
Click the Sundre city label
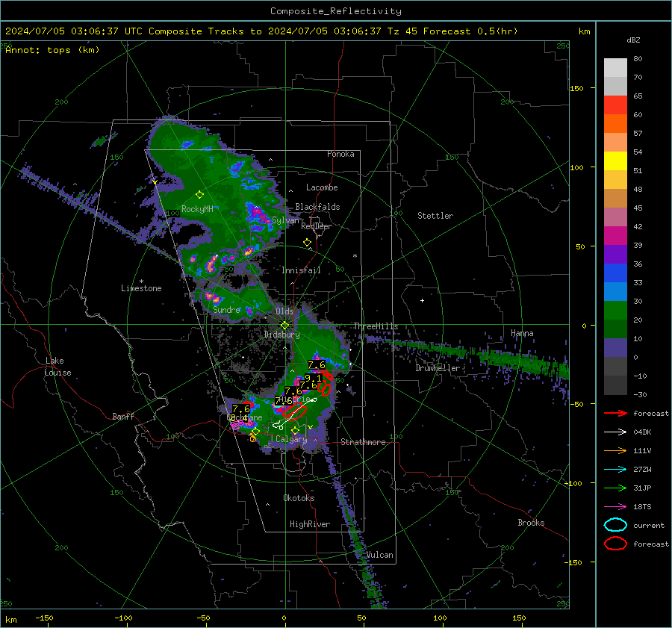pyautogui.click(x=227, y=309)
